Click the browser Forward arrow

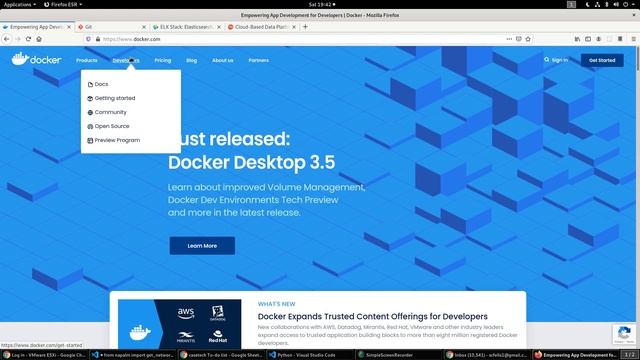(18, 39)
